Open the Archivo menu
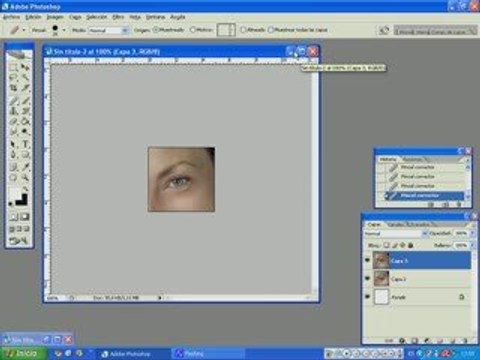The image size is (480, 360). pyautogui.click(x=11, y=17)
